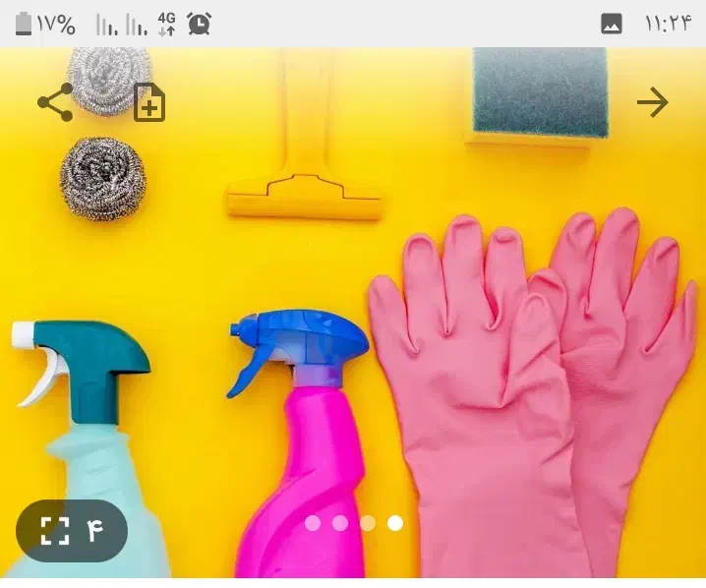
Task: Tap the first cellular signal strength icon
Action: click(106, 24)
